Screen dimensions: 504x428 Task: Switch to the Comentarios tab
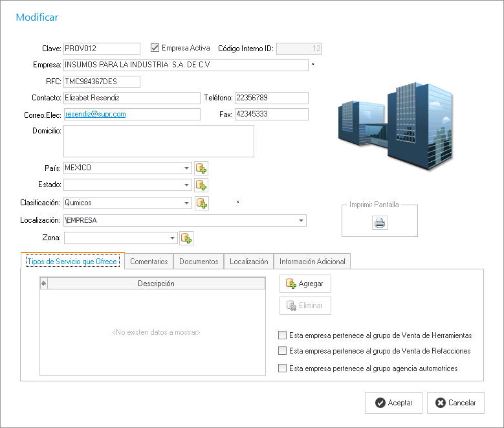(x=149, y=262)
